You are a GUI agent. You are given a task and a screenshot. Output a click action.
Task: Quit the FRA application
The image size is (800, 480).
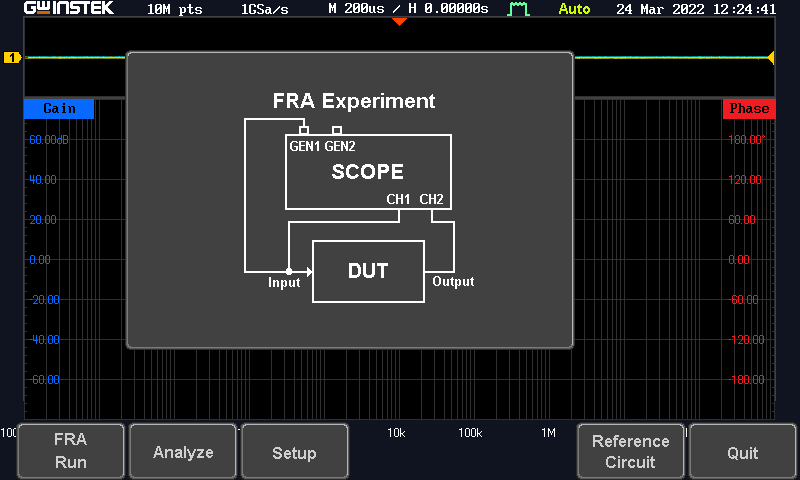click(x=742, y=452)
